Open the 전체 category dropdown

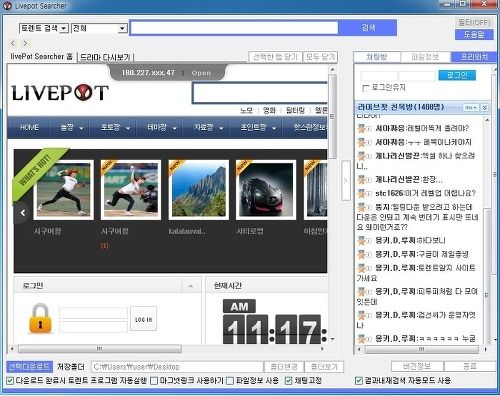122,28
